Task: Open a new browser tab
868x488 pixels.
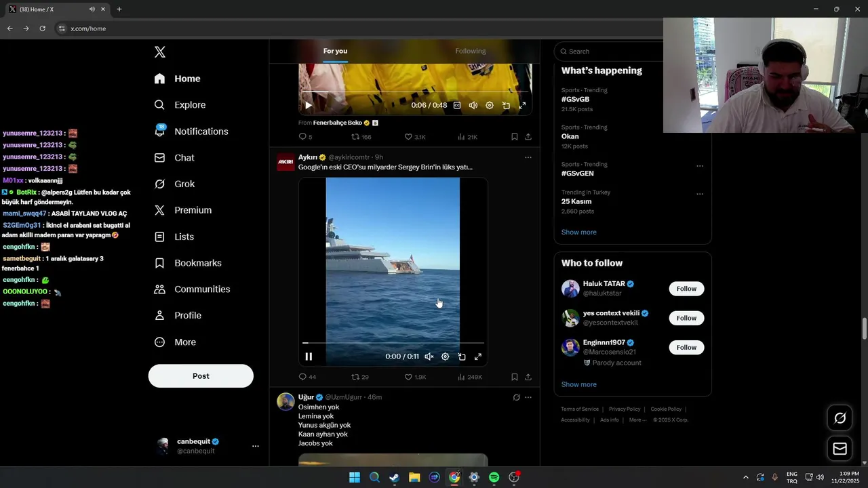Action: tap(119, 9)
